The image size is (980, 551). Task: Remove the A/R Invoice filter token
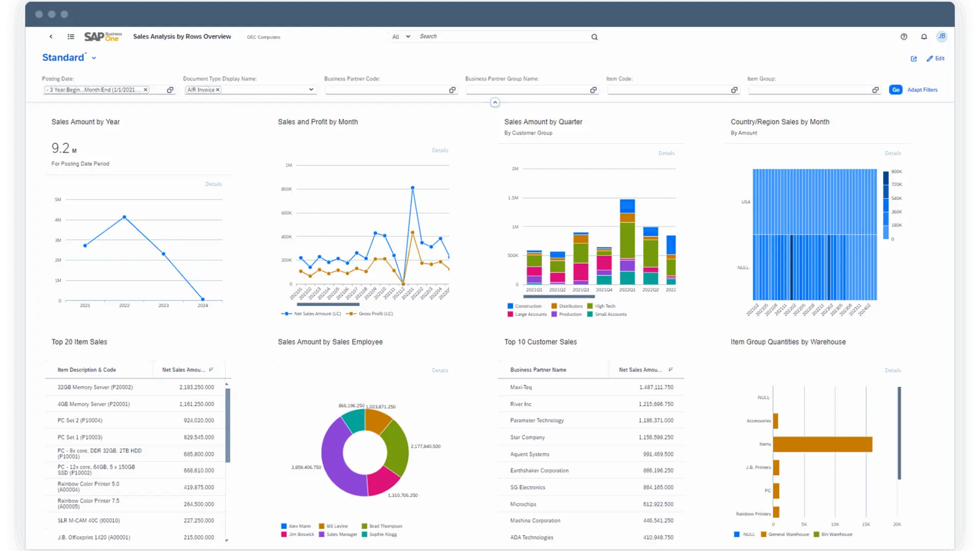(x=217, y=90)
